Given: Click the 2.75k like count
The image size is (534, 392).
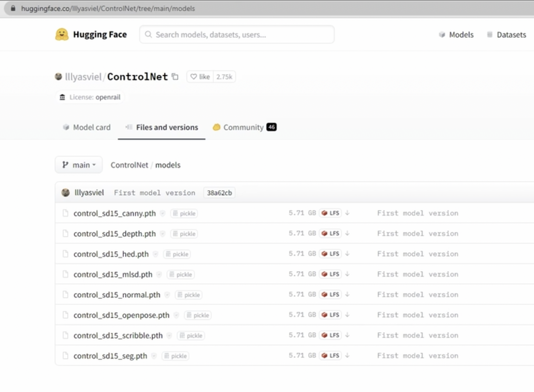Looking at the screenshot, I should [224, 77].
